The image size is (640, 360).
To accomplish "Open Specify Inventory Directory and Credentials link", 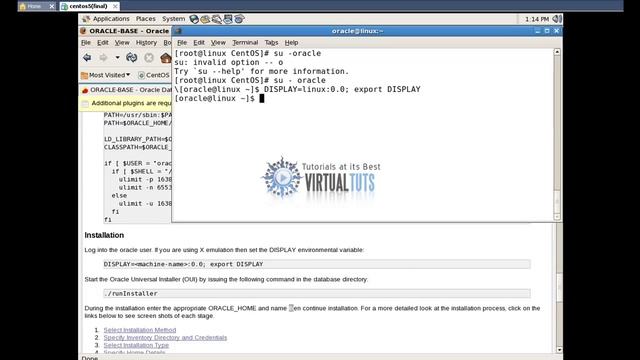I will click(165, 338).
